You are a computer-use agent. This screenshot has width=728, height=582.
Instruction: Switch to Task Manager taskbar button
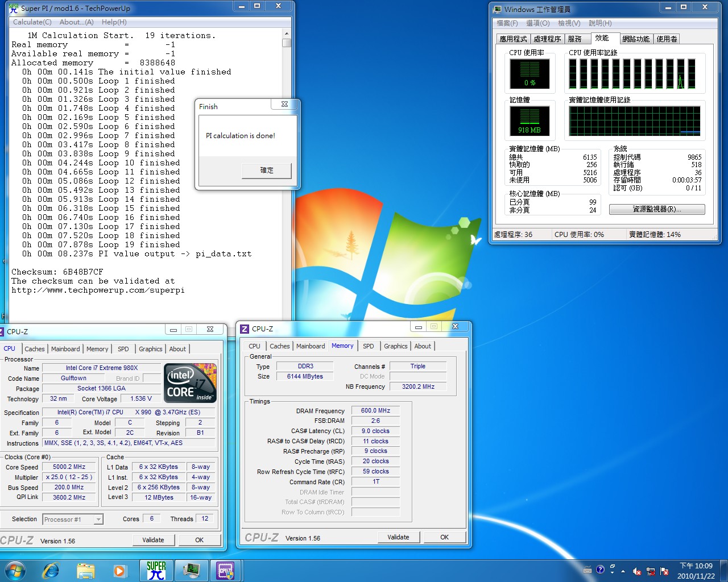point(191,571)
